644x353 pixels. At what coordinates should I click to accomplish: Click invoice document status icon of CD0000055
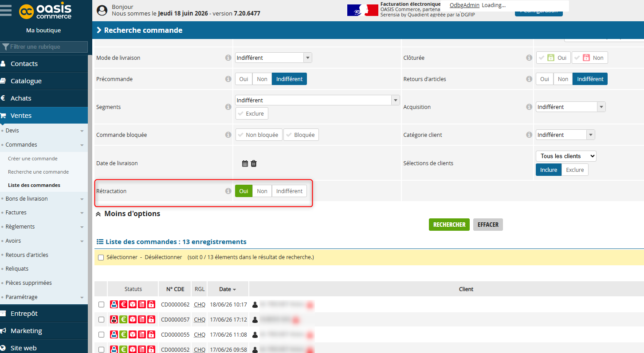(x=142, y=335)
